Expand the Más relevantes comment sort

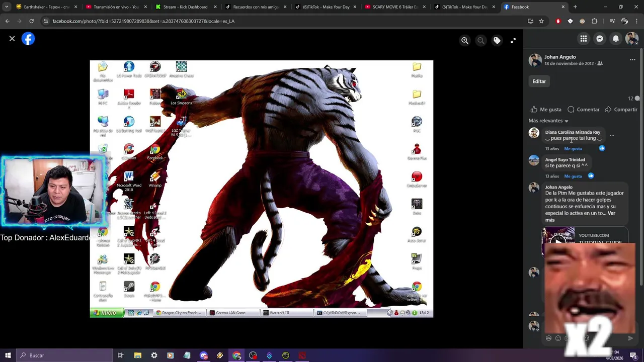point(548,121)
